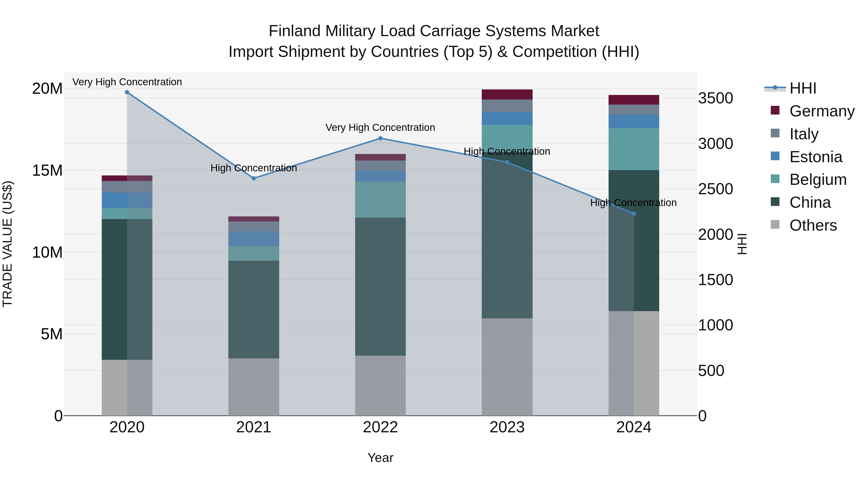This screenshot has width=868, height=488.
Task: Toggle the Estonia legend entry
Action: [806, 157]
